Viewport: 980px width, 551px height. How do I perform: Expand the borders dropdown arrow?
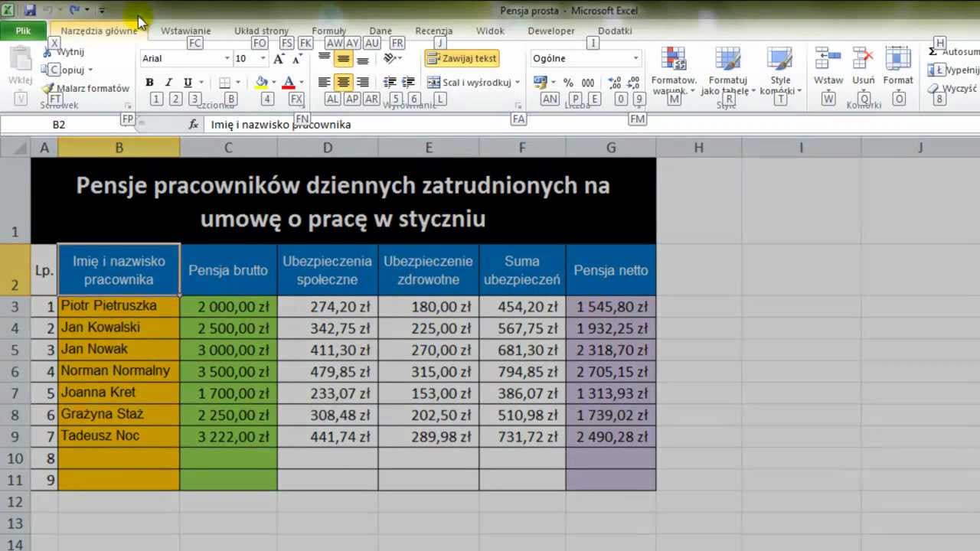(238, 82)
